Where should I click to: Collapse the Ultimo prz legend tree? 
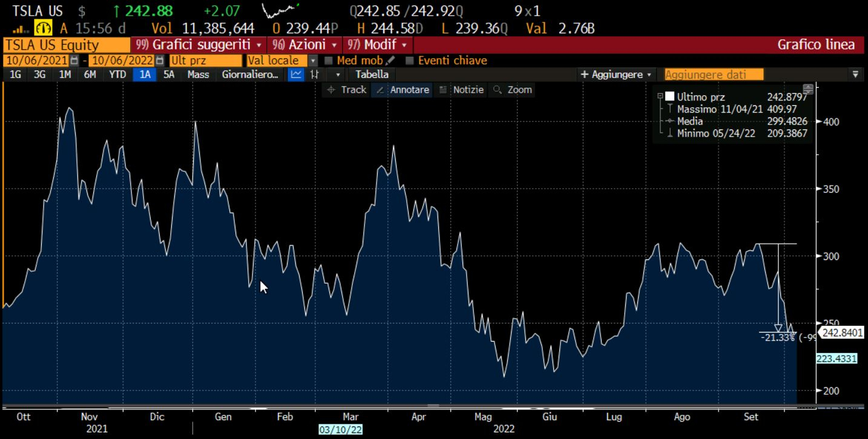pyautogui.click(x=660, y=96)
